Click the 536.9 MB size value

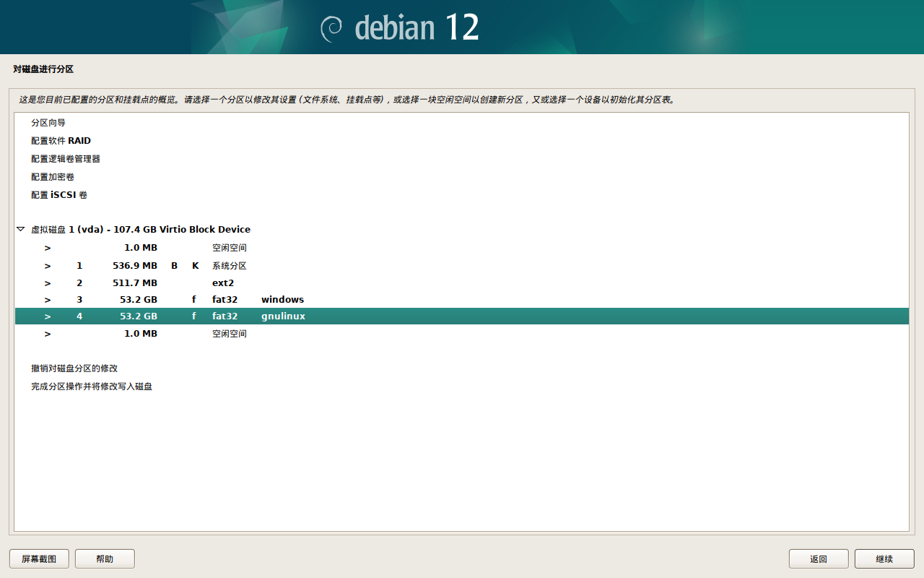tap(135, 266)
